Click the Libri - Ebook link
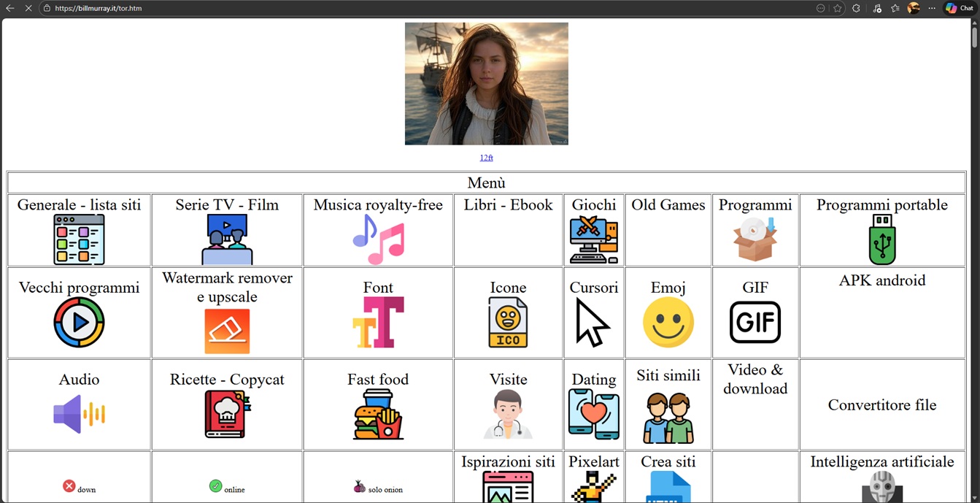980x503 pixels. (508, 205)
